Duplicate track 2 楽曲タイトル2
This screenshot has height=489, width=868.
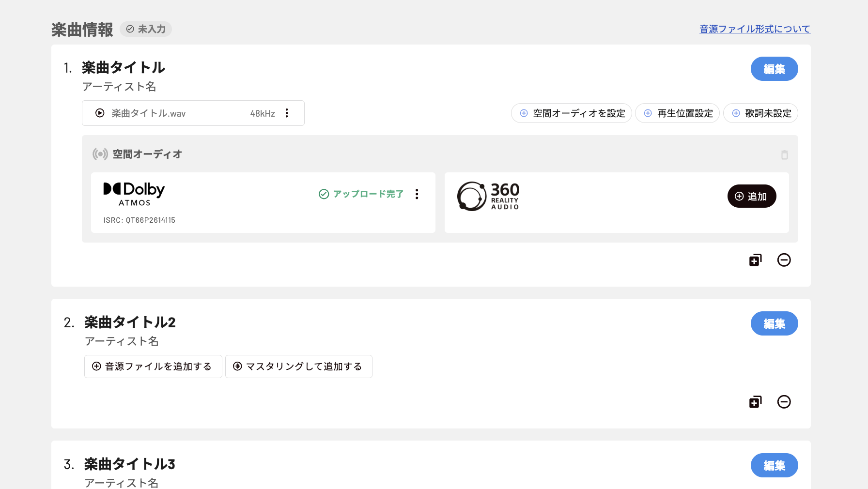(756, 402)
